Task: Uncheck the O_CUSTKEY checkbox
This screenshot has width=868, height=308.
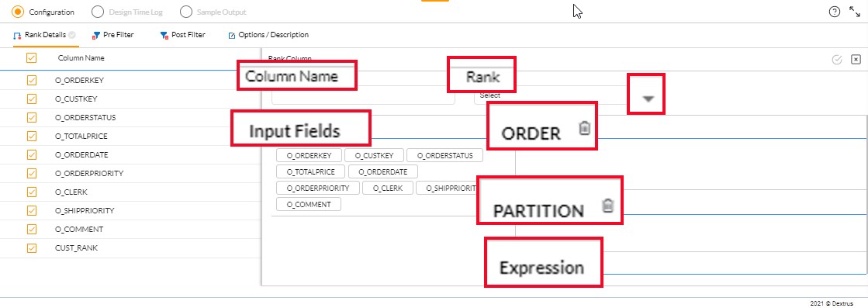Action: click(32, 99)
